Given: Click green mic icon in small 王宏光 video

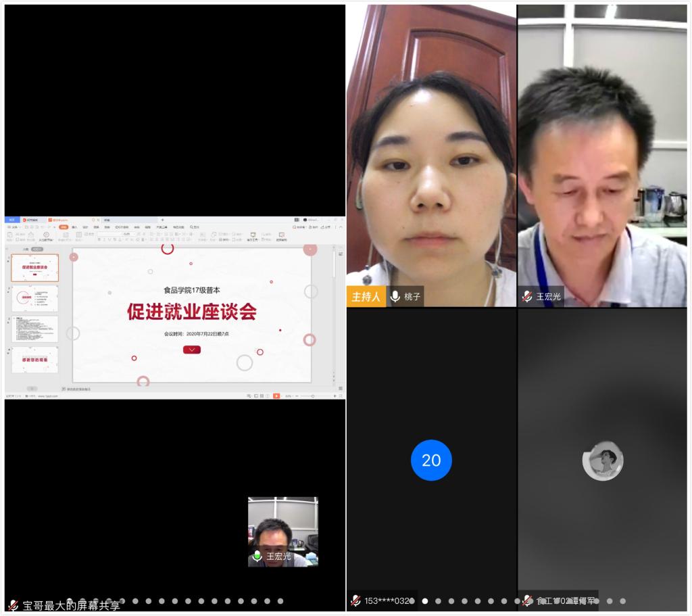Looking at the screenshot, I should point(257,556).
